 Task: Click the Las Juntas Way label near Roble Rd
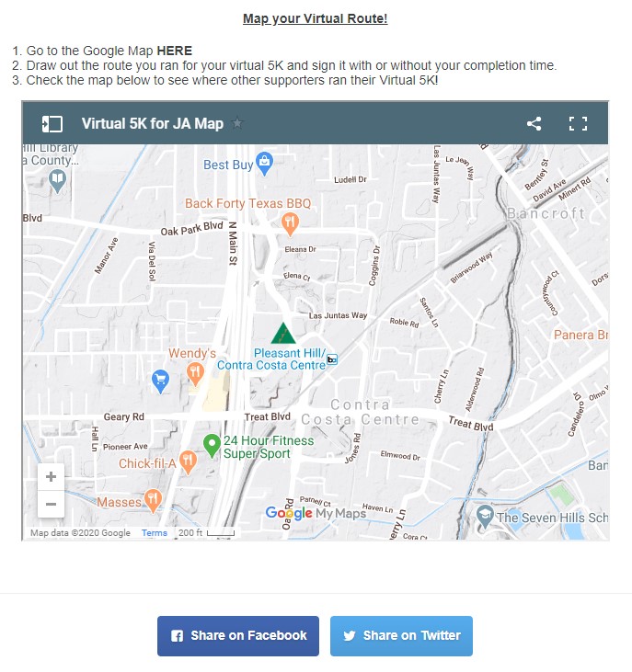(338, 315)
